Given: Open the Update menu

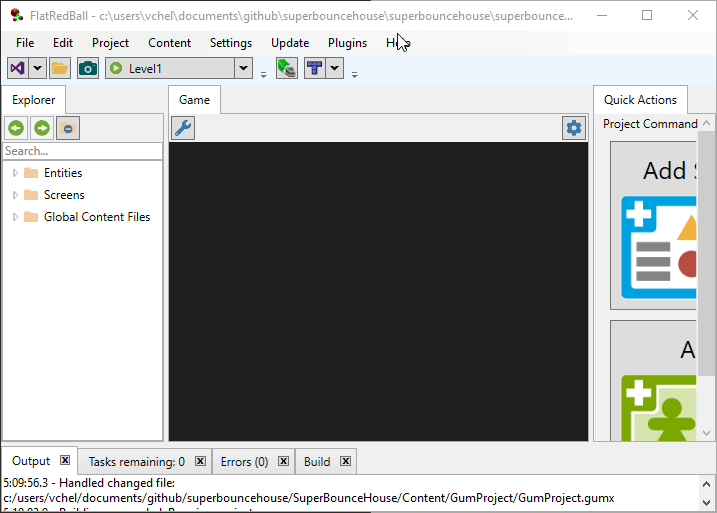Looking at the screenshot, I should [290, 43].
